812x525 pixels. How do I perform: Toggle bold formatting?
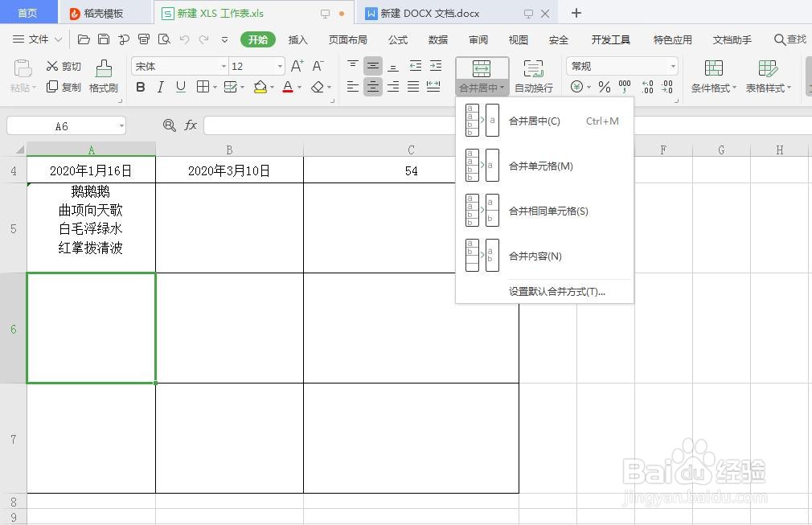pos(141,86)
